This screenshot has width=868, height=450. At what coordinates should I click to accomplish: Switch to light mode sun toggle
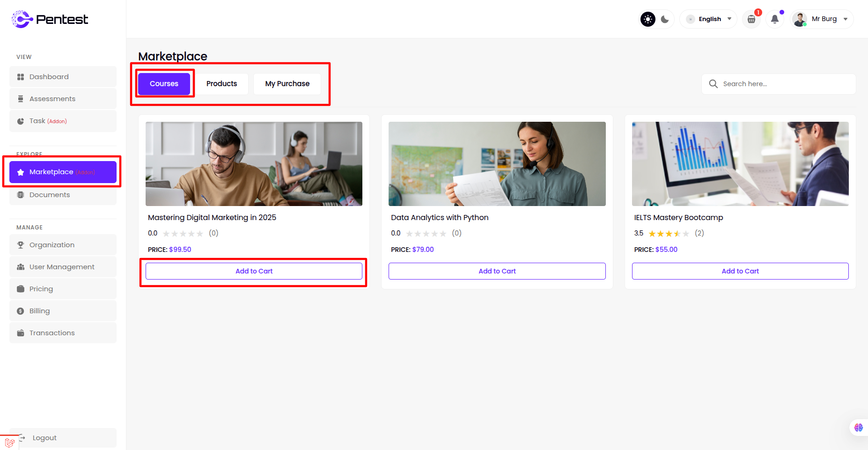click(648, 19)
